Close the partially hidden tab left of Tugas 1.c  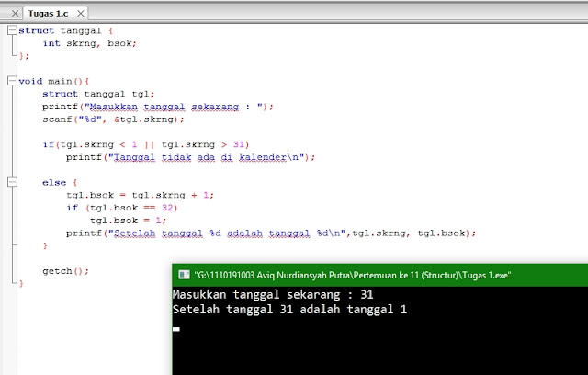point(15,14)
